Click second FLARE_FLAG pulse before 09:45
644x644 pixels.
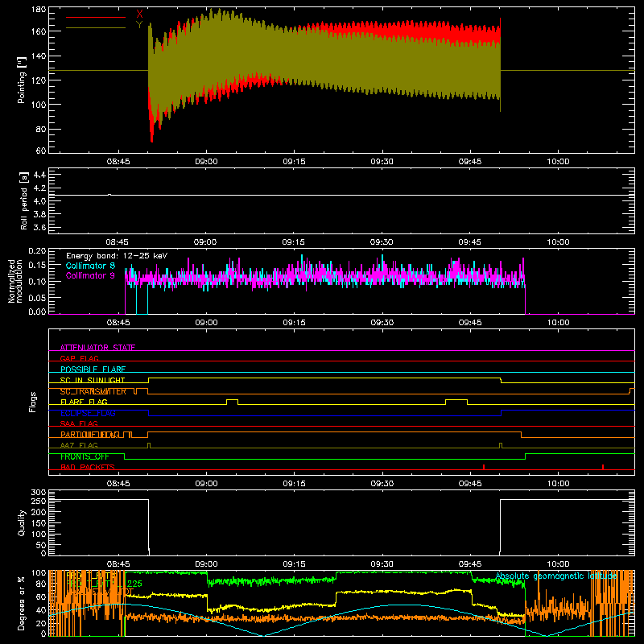coord(456,401)
